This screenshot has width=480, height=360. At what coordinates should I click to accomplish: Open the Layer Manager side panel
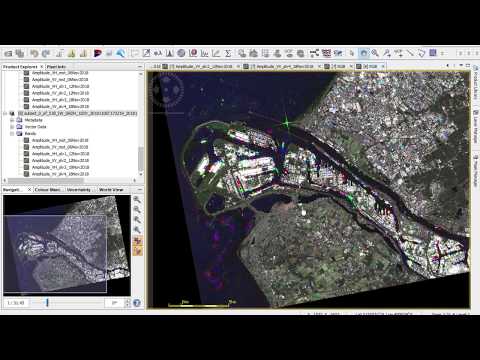[x=476, y=127]
